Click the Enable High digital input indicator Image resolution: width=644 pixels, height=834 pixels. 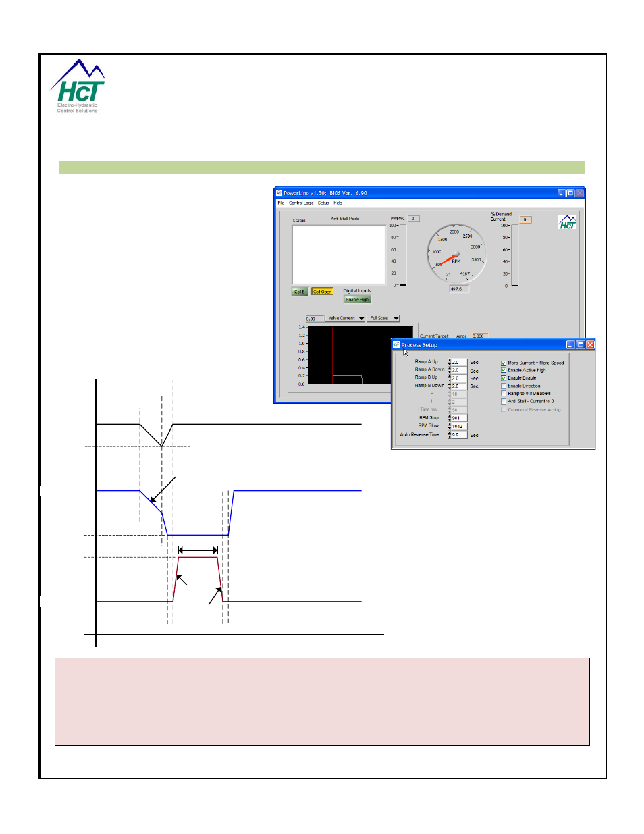click(357, 299)
